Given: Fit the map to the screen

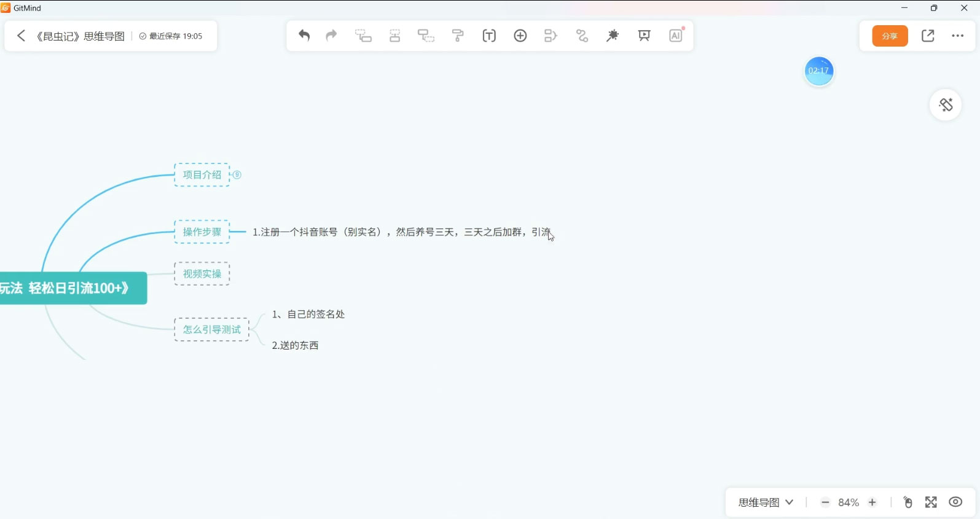Looking at the screenshot, I should [931, 502].
